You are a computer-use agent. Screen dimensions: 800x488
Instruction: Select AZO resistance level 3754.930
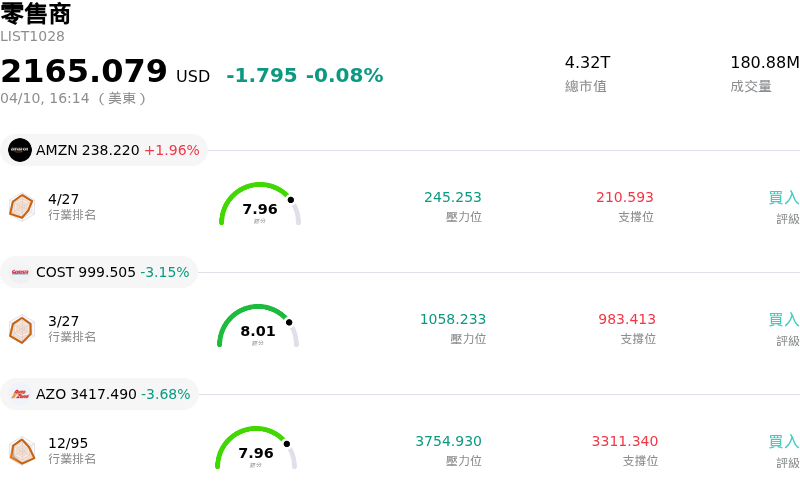[448, 442]
